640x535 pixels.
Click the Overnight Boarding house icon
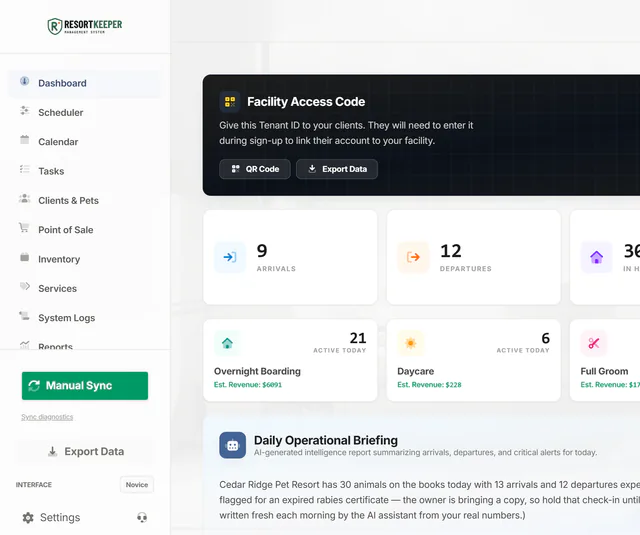click(227, 343)
